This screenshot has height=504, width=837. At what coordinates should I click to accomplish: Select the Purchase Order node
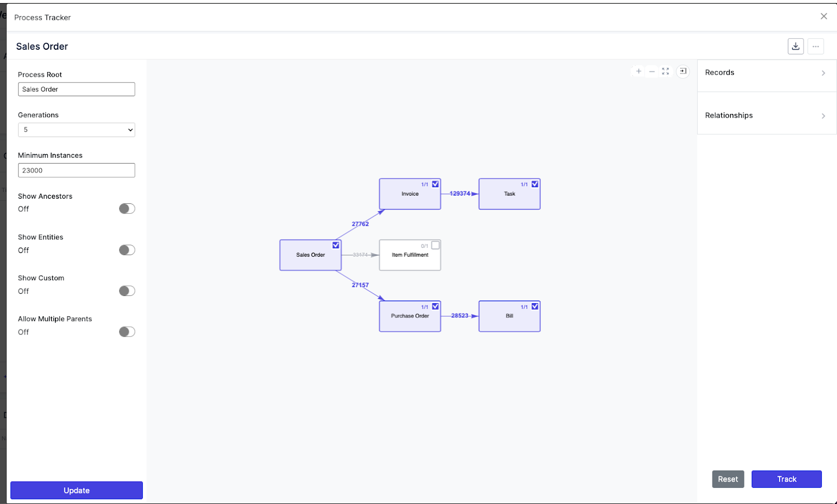410,317
